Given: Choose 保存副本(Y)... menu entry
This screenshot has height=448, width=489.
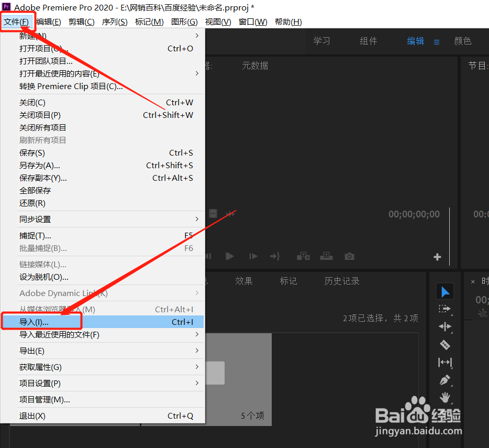Looking at the screenshot, I should point(103,178).
